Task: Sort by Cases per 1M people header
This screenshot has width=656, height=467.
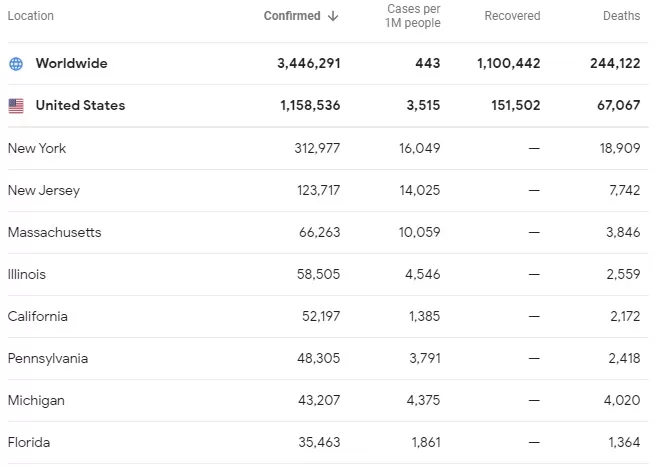Action: 413,16
